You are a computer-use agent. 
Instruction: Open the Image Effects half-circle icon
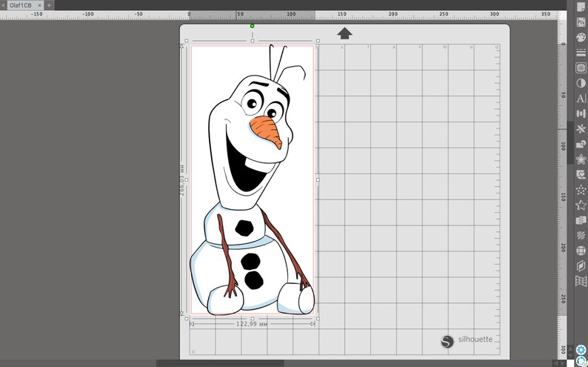[581, 83]
